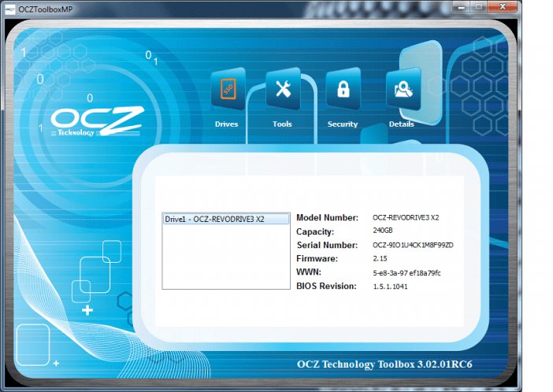
Task: Click the capacity value 240GB
Action: point(383,230)
